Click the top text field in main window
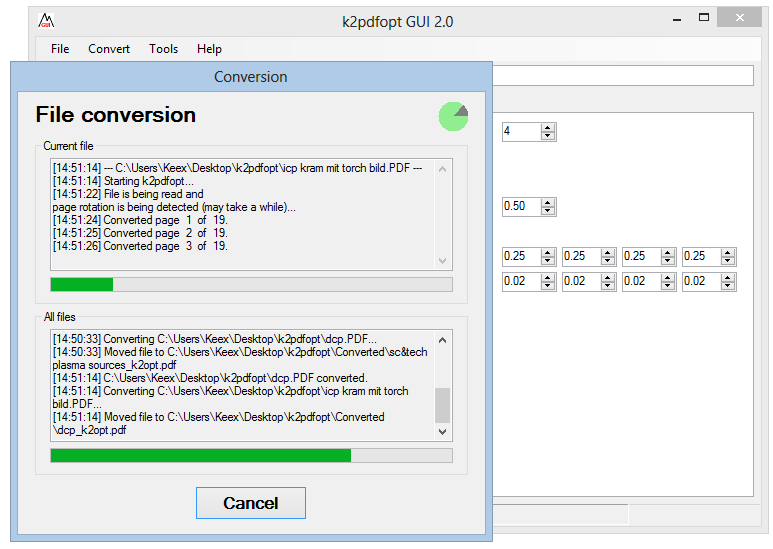The image size is (773, 549). point(623,76)
